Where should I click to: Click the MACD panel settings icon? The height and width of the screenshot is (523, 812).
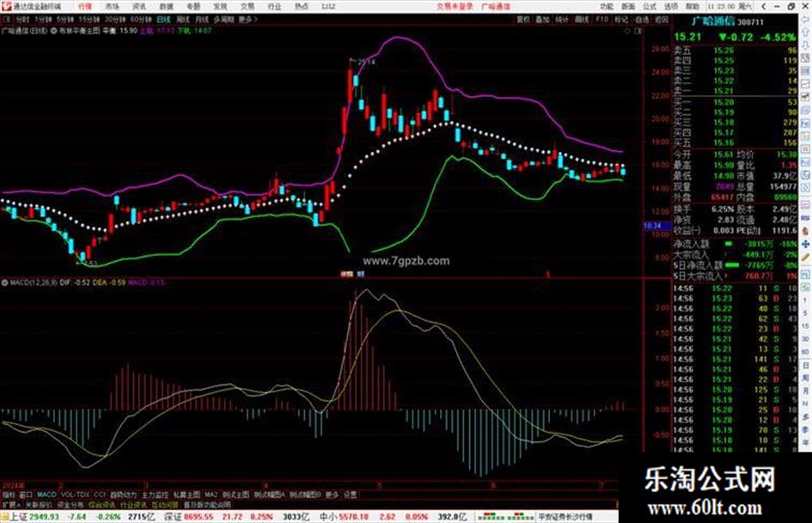coord(4,283)
